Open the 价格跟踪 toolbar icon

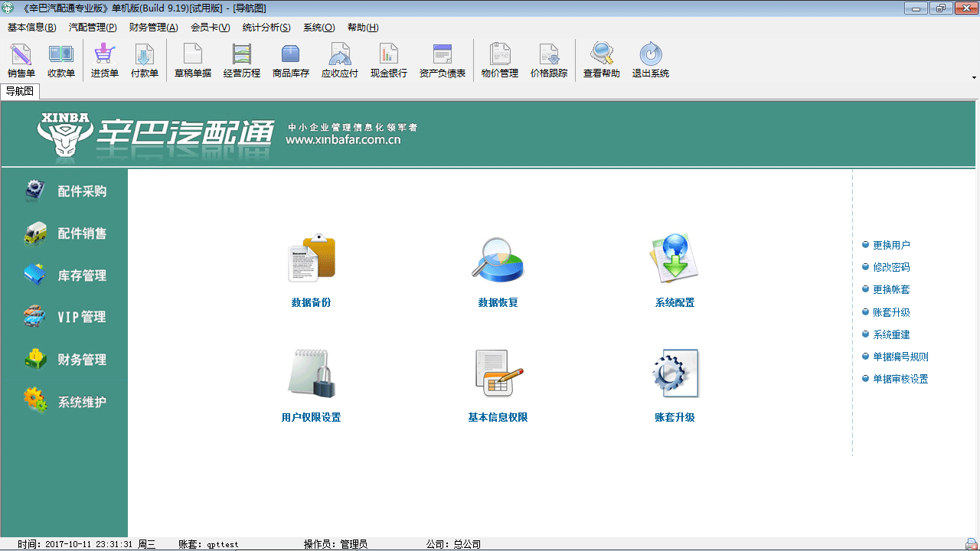[549, 60]
